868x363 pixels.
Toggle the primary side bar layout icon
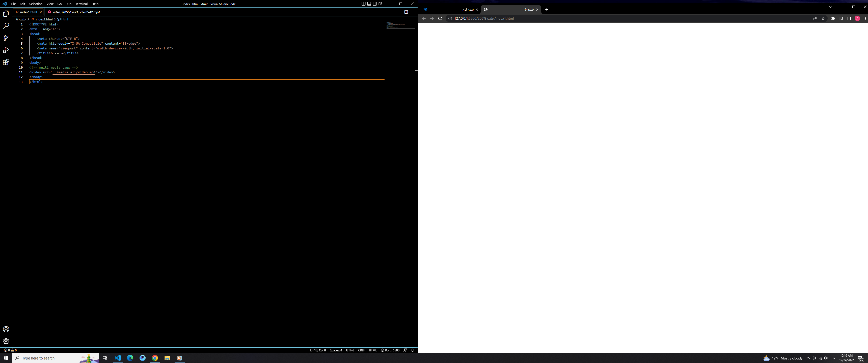coord(363,4)
